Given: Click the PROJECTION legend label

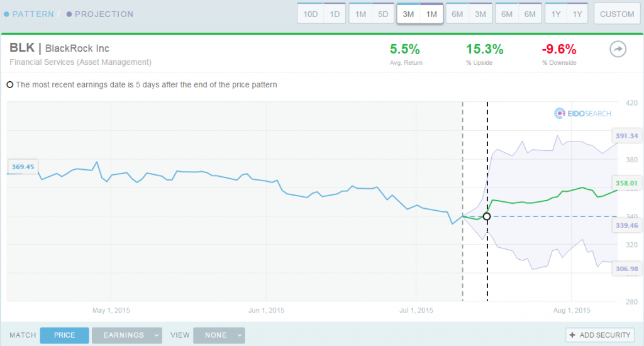Looking at the screenshot, I should click(104, 14).
